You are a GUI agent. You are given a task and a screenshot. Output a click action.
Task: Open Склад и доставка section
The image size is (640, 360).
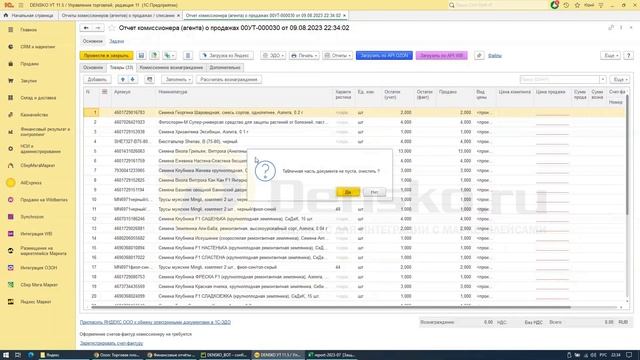coord(38,98)
